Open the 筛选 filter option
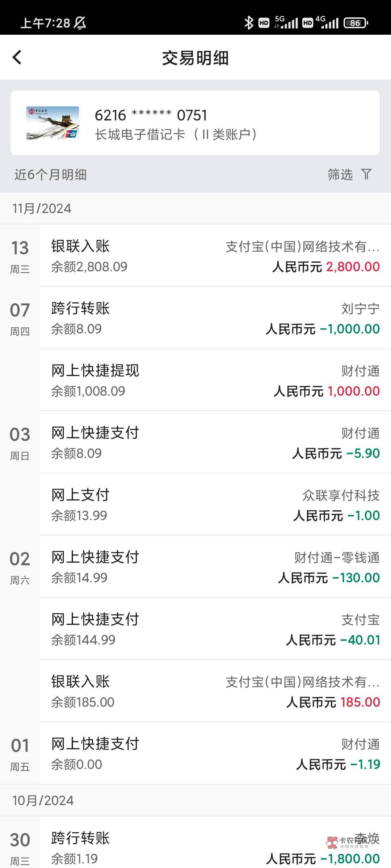The image size is (391, 868). [x=340, y=174]
